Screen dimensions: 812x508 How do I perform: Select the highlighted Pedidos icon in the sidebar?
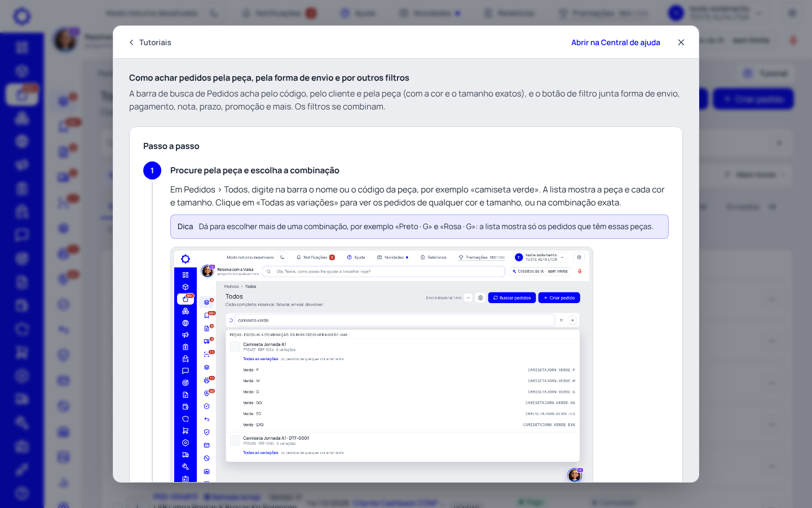click(22, 94)
